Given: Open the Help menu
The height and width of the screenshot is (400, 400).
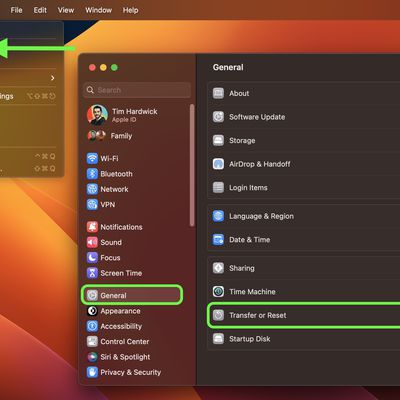Looking at the screenshot, I should [130, 10].
